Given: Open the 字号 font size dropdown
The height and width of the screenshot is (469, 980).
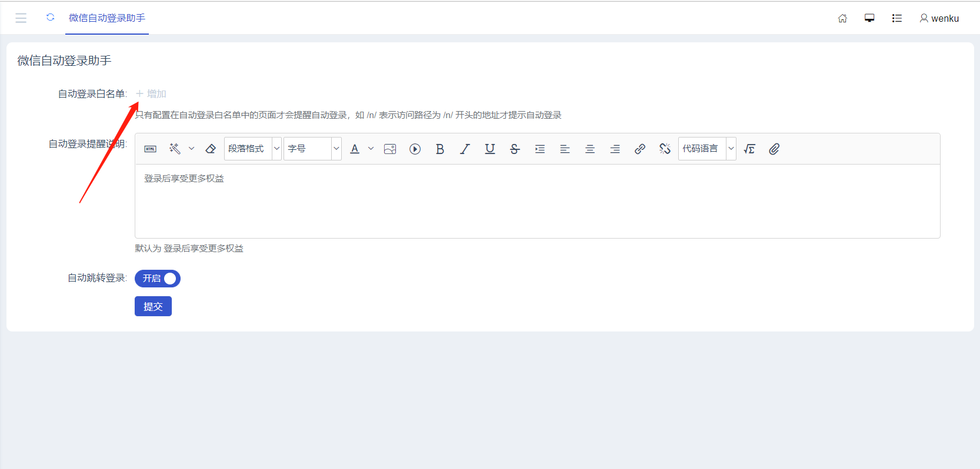Looking at the screenshot, I should tap(312, 149).
